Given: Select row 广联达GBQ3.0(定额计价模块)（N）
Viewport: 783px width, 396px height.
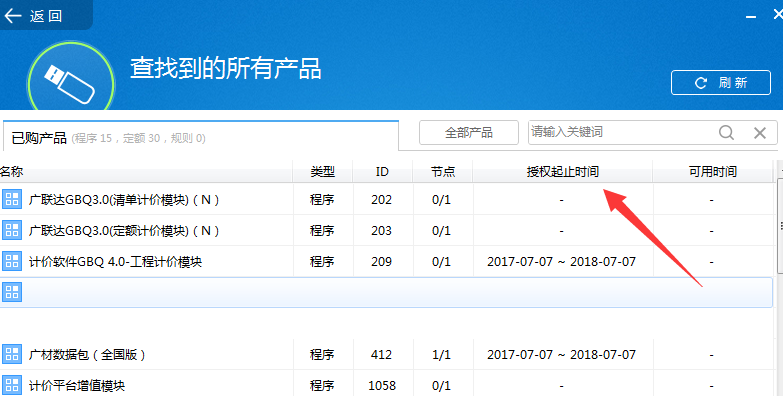Looking at the screenshot, I should coord(386,230).
